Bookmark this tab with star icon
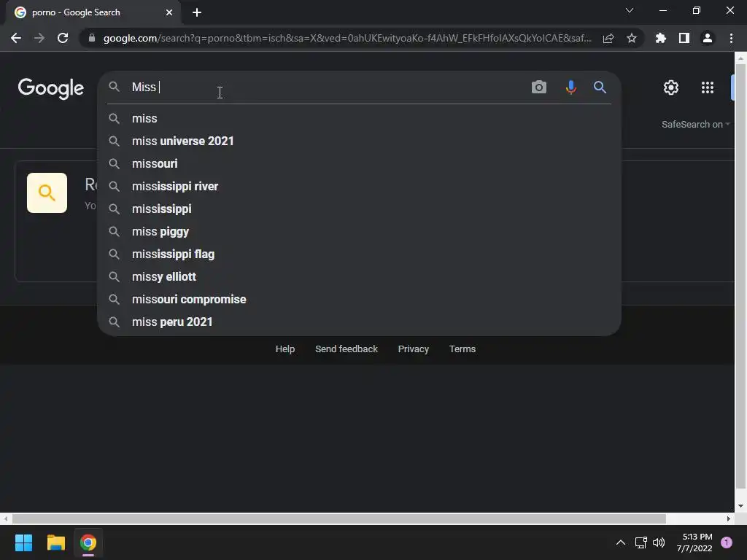Screen dimensions: 747x560 click(632, 38)
